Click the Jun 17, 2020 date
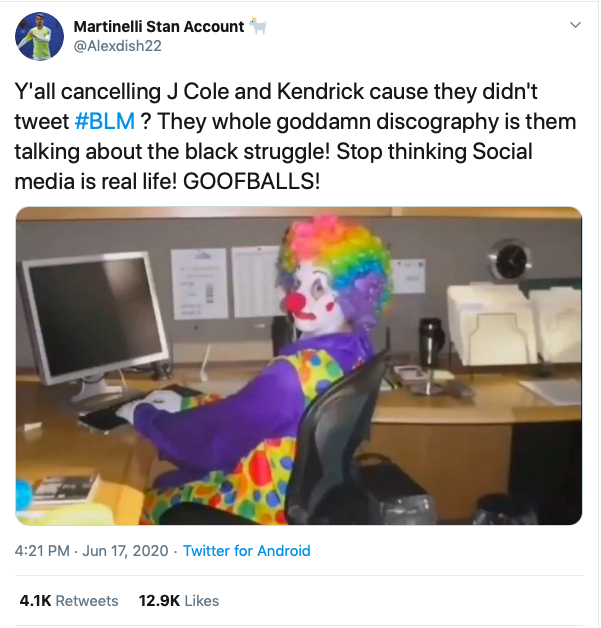Image resolution: width=601 pixels, height=628 pixels. click(x=125, y=551)
